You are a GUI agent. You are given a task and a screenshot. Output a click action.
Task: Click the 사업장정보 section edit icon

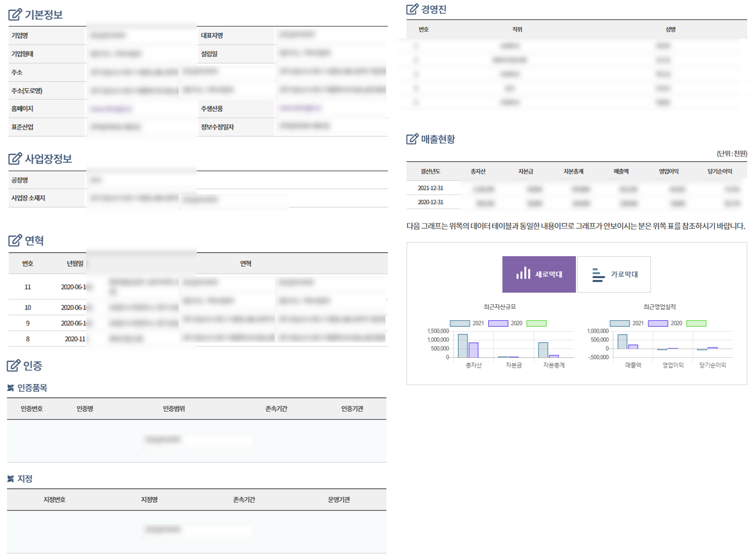pyautogui.click(x=15, y=158)
